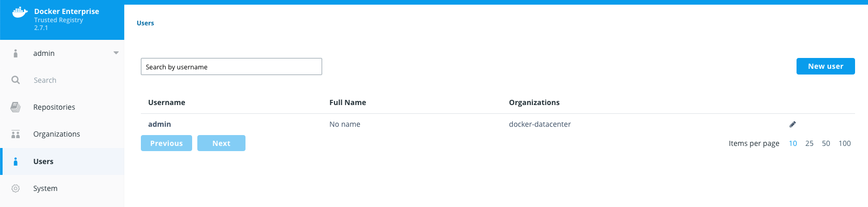This screenshot has width=868, height=207.
Task: Click the New user button
Action: coord(826,66)
